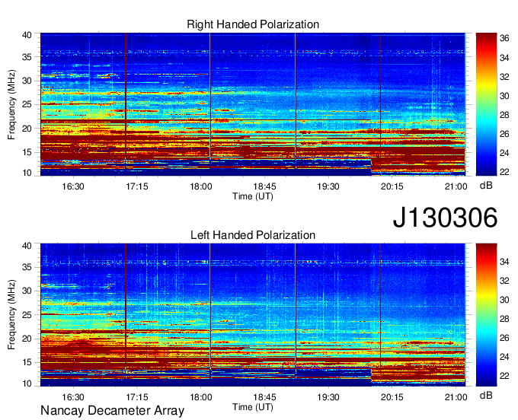Click the 19:30 tick label on the top plot
The height and width of the screenshot is (420, 518).
click(328, 186)
